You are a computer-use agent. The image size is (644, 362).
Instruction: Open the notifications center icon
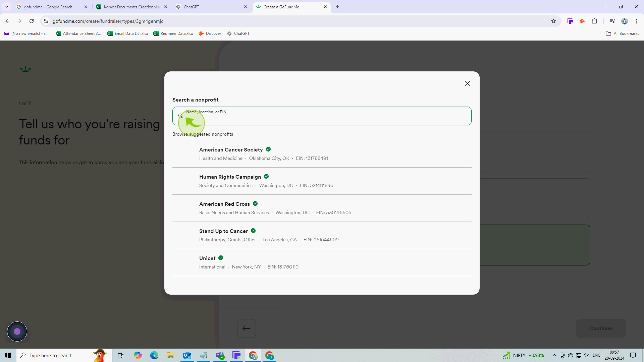pyautogui.click(x=633, y=355)
